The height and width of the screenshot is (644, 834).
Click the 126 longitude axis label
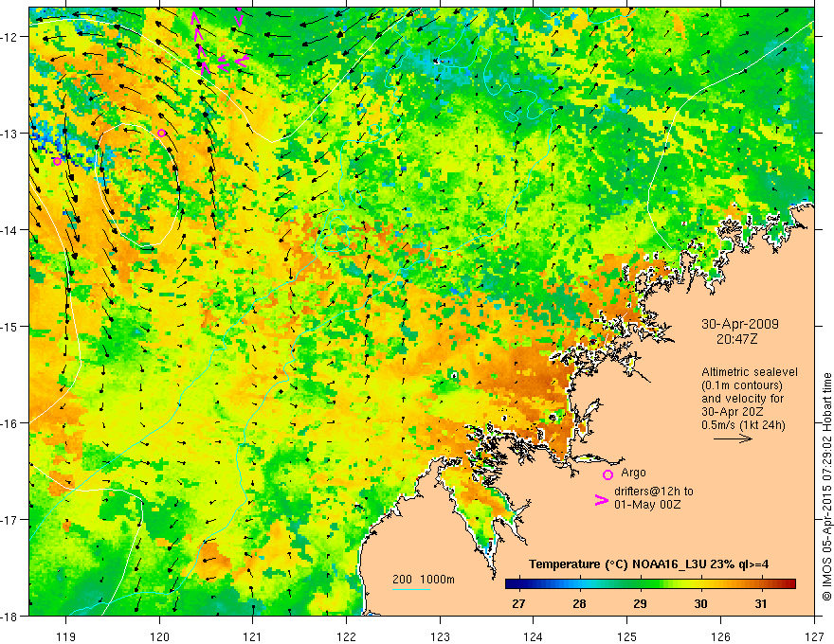pos(720,636)
